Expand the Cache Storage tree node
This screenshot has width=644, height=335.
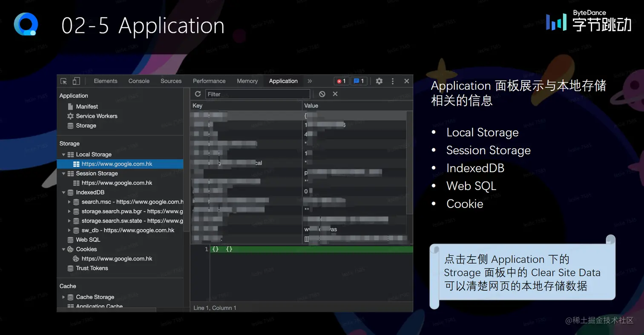pyautogui.click(x=64, y=297)
